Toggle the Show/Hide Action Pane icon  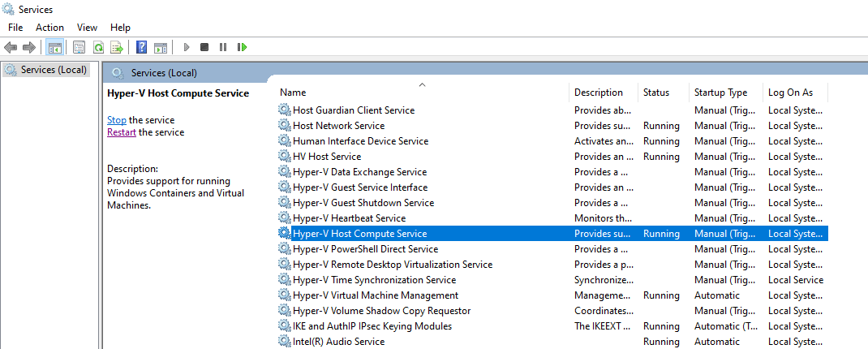(x=161, y=47)
